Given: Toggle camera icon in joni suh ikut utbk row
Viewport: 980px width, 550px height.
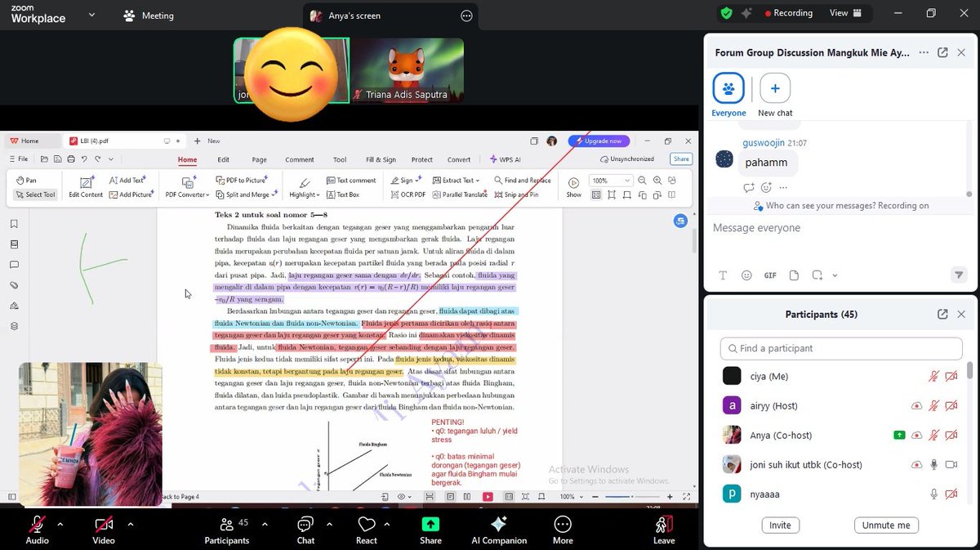Looking at the screenshot, I should point(951,465).
